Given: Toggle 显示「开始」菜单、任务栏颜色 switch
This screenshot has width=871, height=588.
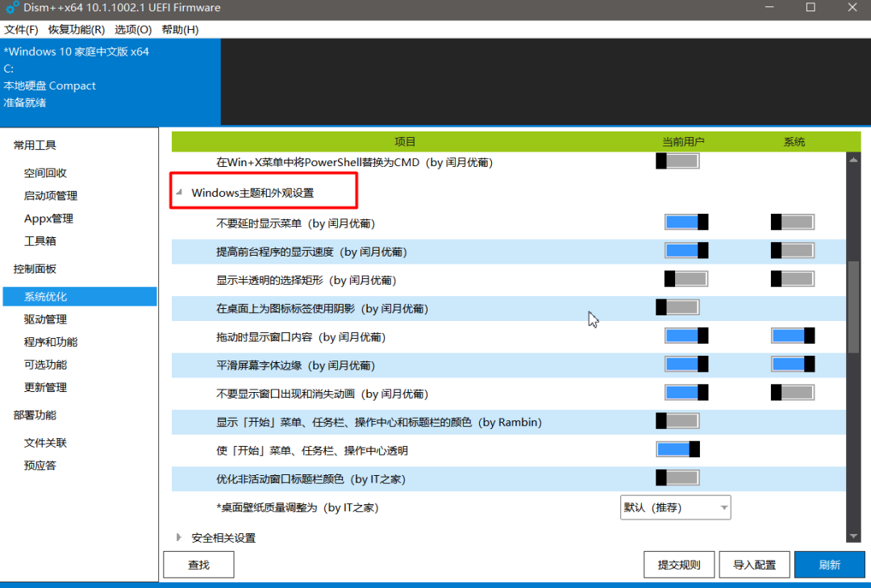Looking at the screenshot, I should pyautogui.click(x=677, y=421).
